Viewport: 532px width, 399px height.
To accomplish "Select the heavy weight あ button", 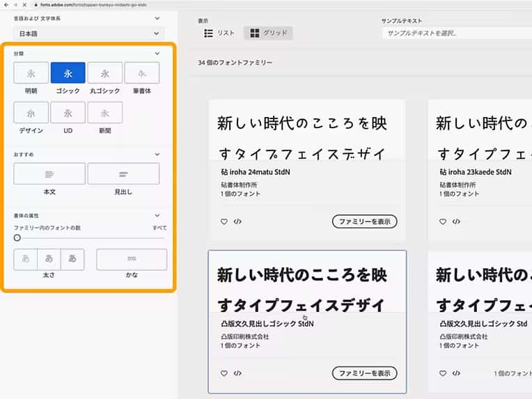I will pyautogui.click(x=72, y=259).
